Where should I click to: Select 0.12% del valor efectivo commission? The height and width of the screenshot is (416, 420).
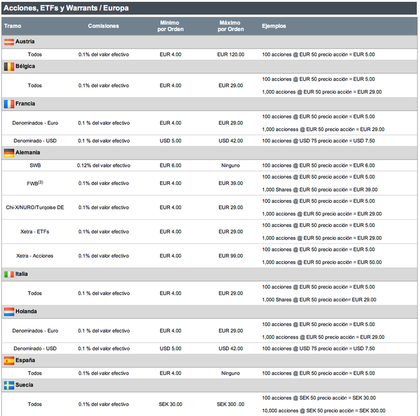coord(103,165)
